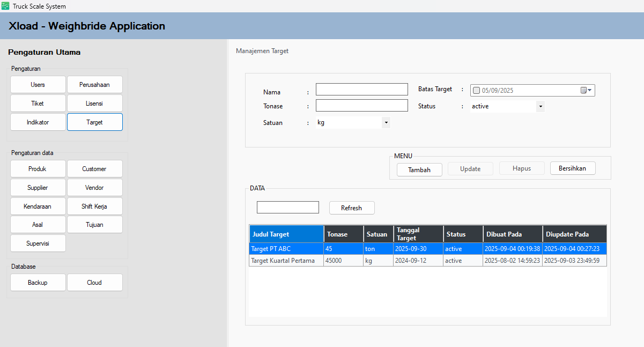Select the Target menu button
This screenshot has width=644, height=347.
point(94,122)
